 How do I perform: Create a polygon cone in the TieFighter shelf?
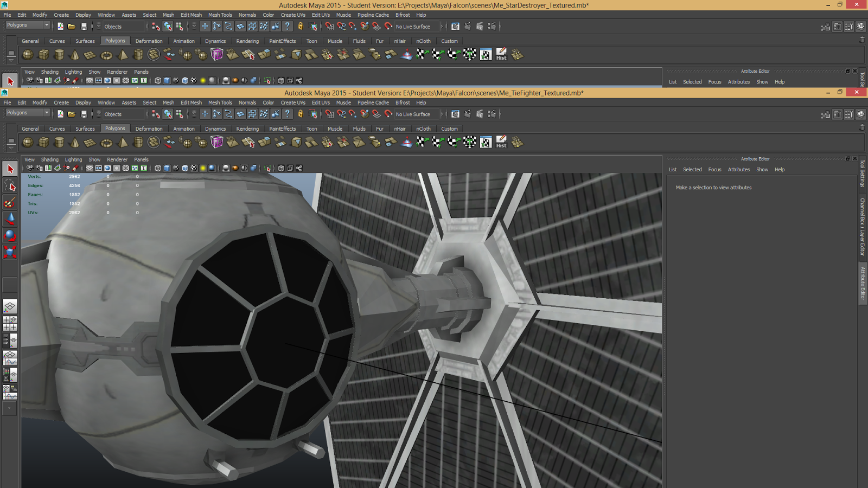(x=75, y=143)
